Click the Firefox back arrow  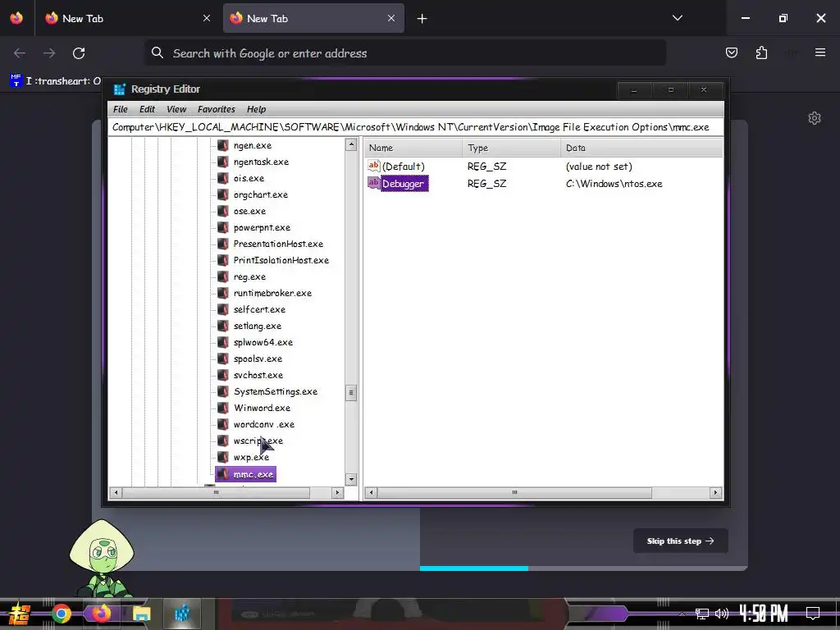[x=20, y=53]
